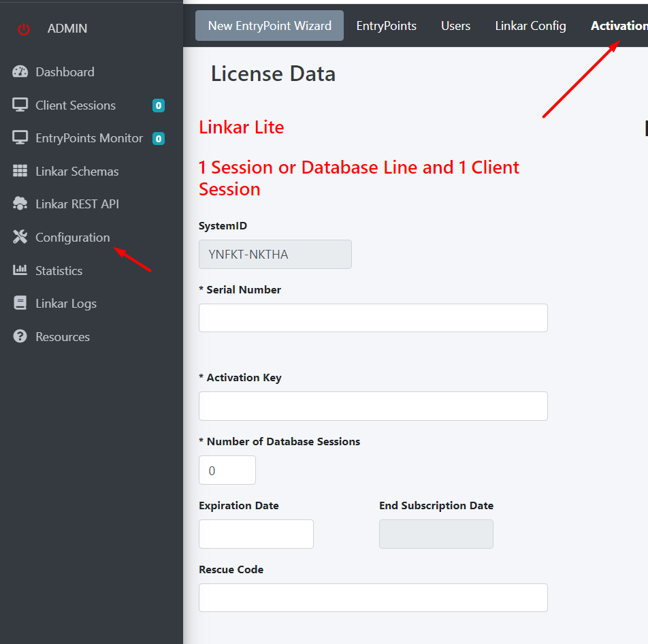This screenshot has height=644, width=648.
Task: Click '* Number of Database Sessions' label
Action: coord(279,441)
